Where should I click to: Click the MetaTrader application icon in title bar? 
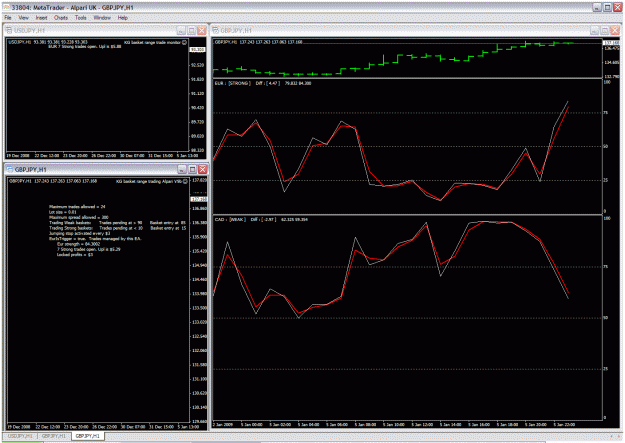(x=6, y=7)
